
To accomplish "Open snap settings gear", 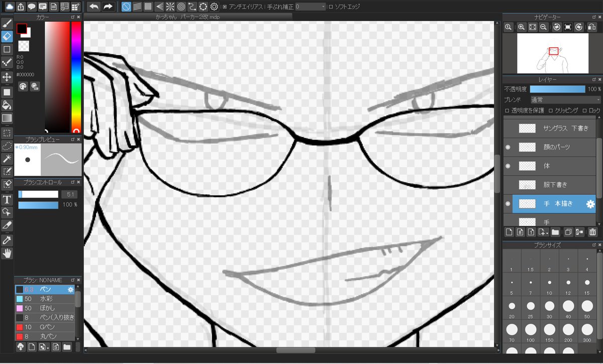I will [x=214, y=7].
